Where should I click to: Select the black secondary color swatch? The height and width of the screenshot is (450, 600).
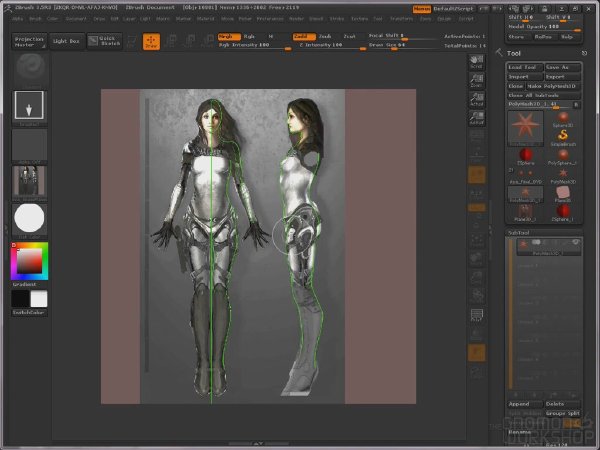pos(20,299)
